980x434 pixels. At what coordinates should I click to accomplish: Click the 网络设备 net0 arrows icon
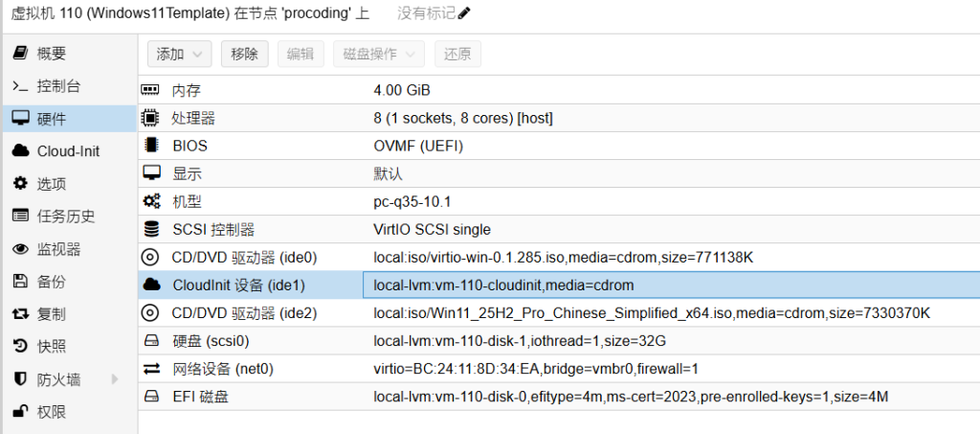pyautogui.click(x=150, y=369)
